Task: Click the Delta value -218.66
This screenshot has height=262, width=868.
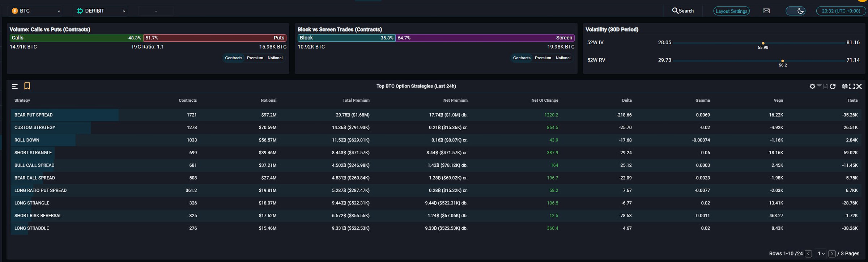Action: [624, 115]
